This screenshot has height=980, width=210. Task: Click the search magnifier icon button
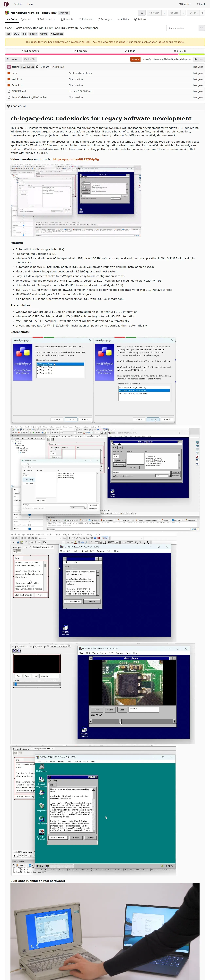click(x=202, y=28)
